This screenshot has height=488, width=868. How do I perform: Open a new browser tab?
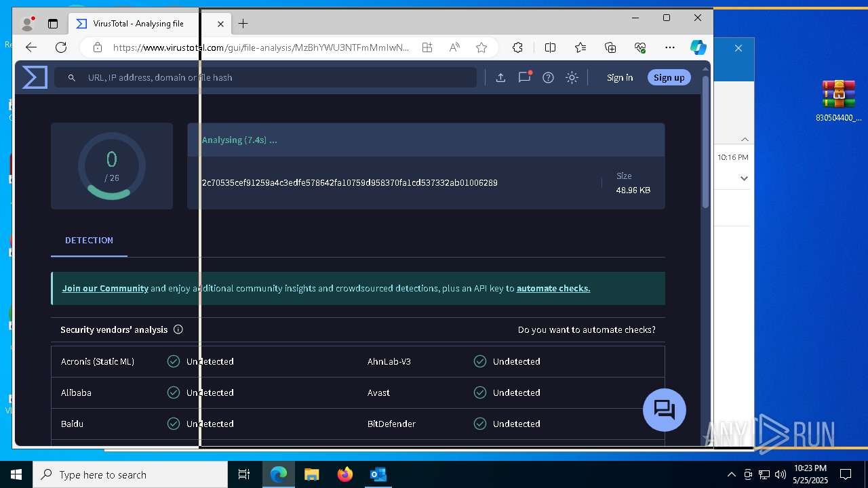click(x=243, y=24)
